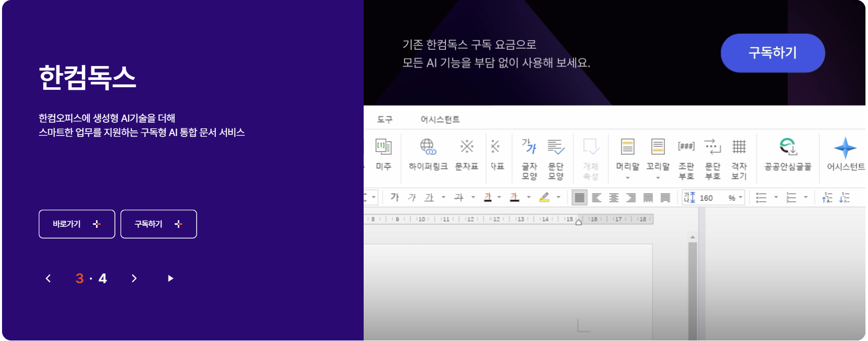Open the font color dropdown arrow
The height and width of the screenshot is (341, 868).
click(499, 197)
